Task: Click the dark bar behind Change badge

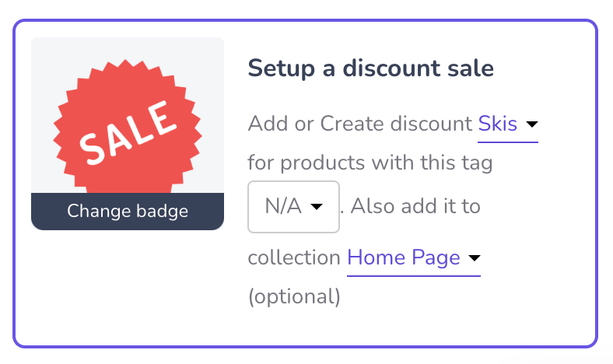Action: pos(128,211)
